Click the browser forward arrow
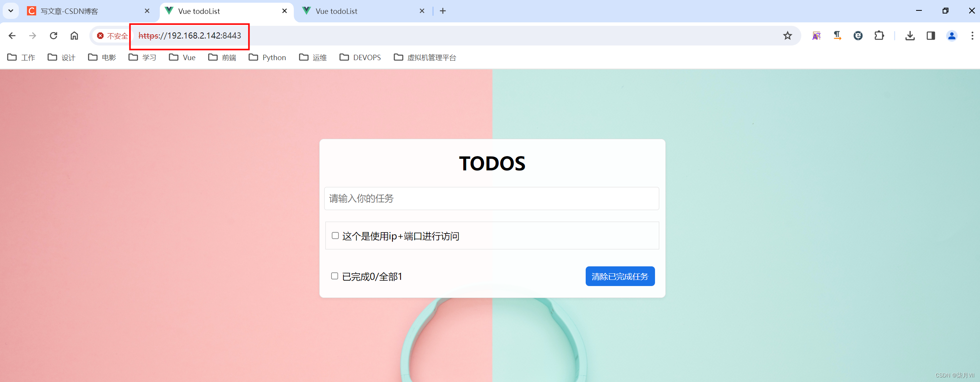This screenshot has height=382, width=980. 33,36
